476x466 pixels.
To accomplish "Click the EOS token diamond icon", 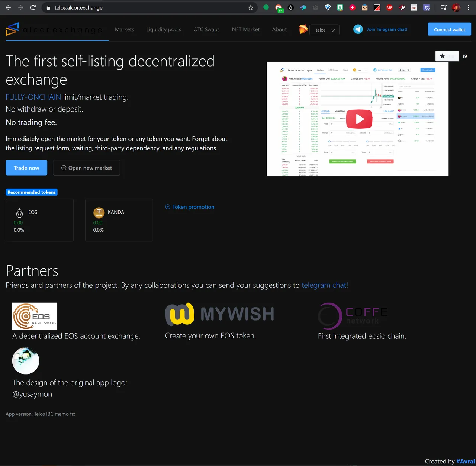I will pyautogui.click(x=20, y=212).
